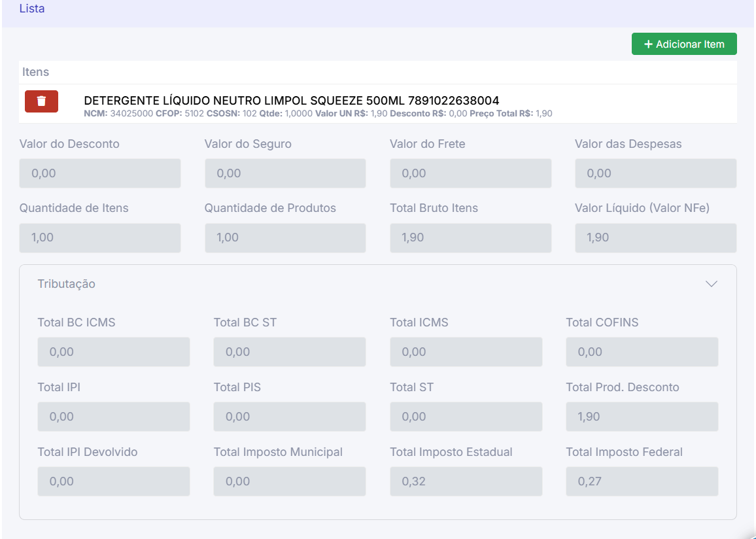This screenshot has width=756, height=539.
Task: Click the Valor Líquido (Valor NFe) field
Action: click(x=655, y=238)
